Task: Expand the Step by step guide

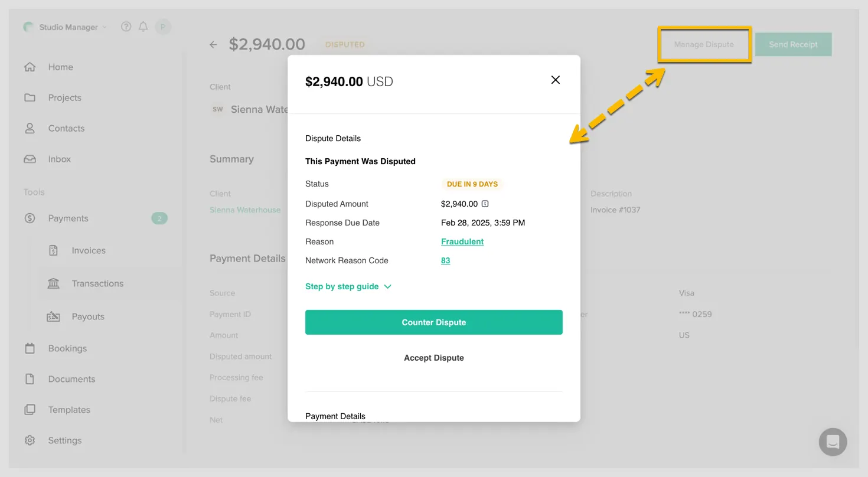Action: tap(348, 286)
